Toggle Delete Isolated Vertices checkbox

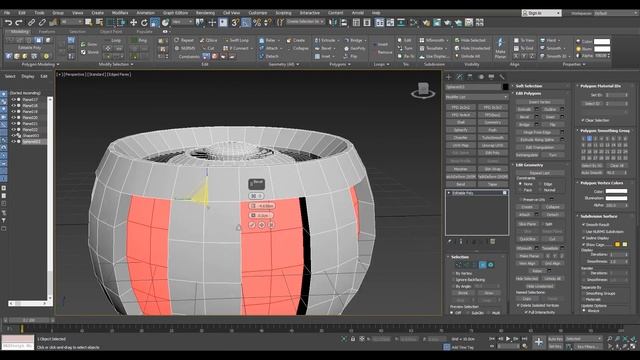click(518, 305)
